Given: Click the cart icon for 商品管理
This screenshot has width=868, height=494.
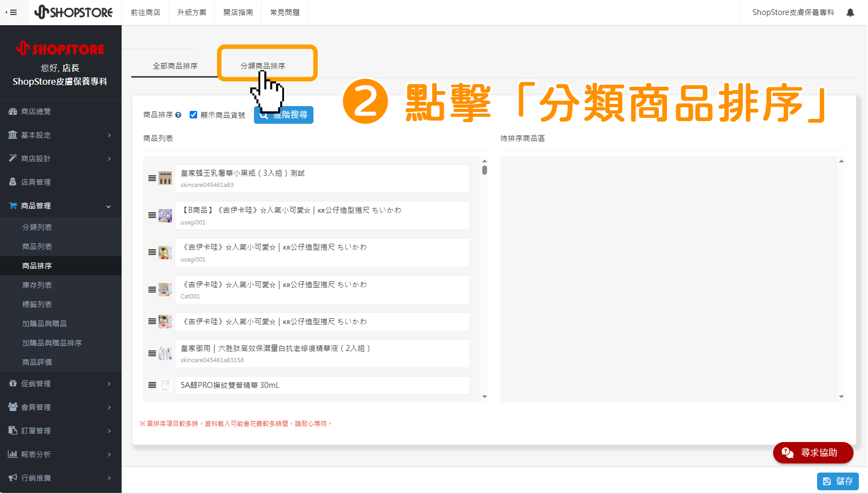Looking at the screenshot, I should click(13, 206).
